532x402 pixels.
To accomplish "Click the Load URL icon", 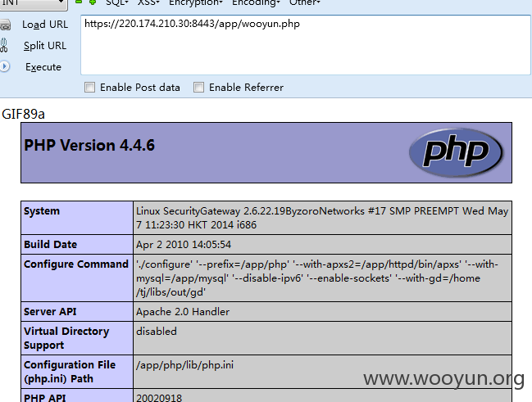I will pos(5,25).
